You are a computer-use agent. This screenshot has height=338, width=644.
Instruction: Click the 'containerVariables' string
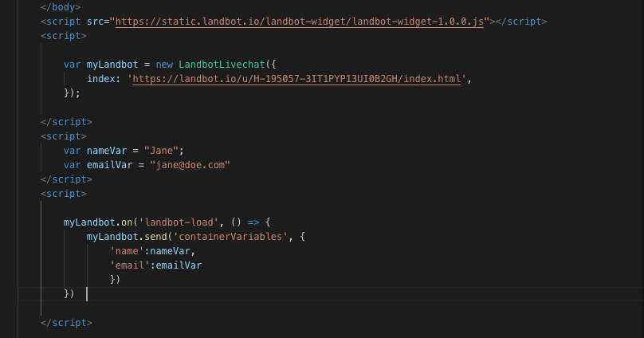[230, 237]
